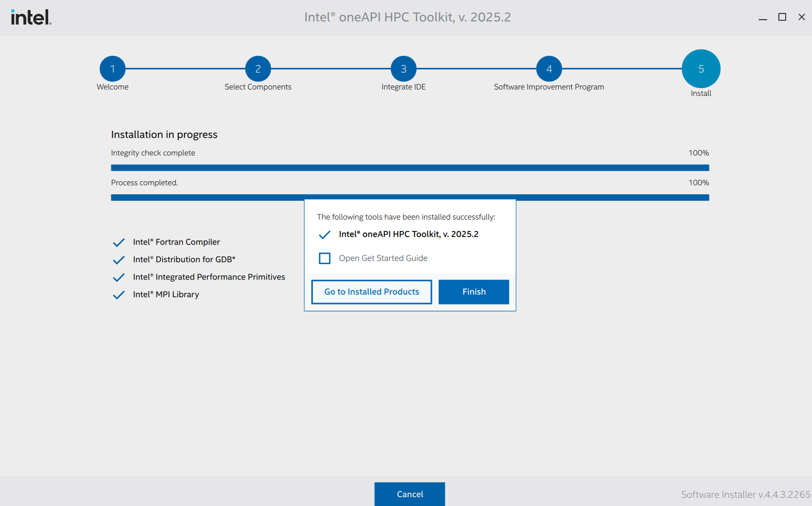This screenshot has height=506, width=812.
Task: Click the Finish button
Action: click(474, 292)
